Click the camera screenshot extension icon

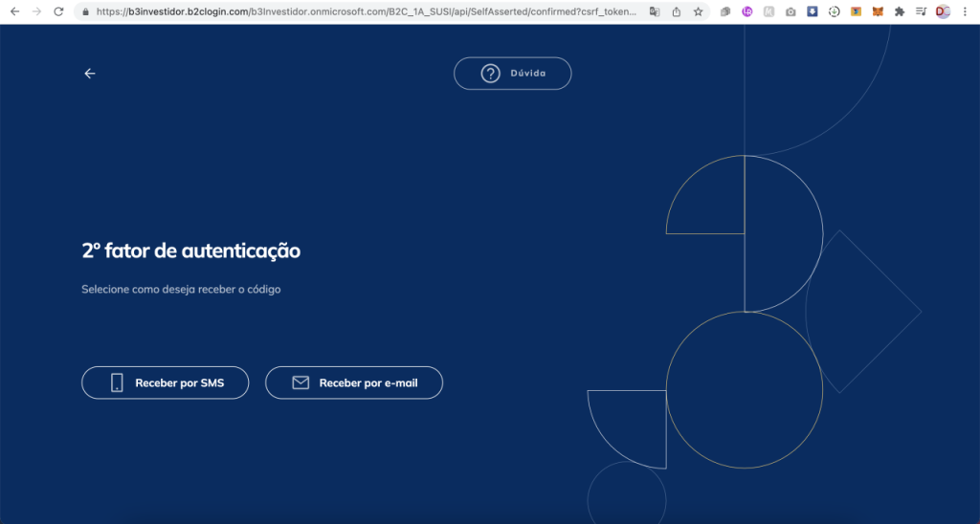click(791, 12)
